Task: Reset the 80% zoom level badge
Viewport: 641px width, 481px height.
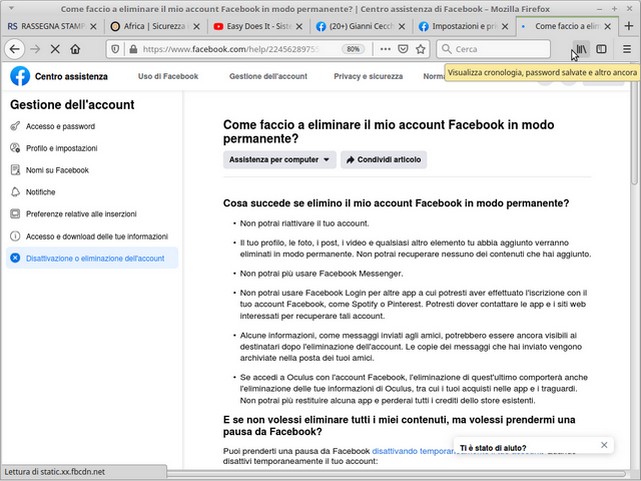Action: (353, 49)
